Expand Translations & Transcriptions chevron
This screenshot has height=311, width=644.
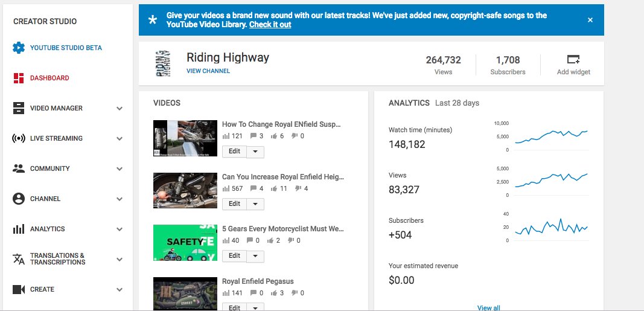coord(120,259)
